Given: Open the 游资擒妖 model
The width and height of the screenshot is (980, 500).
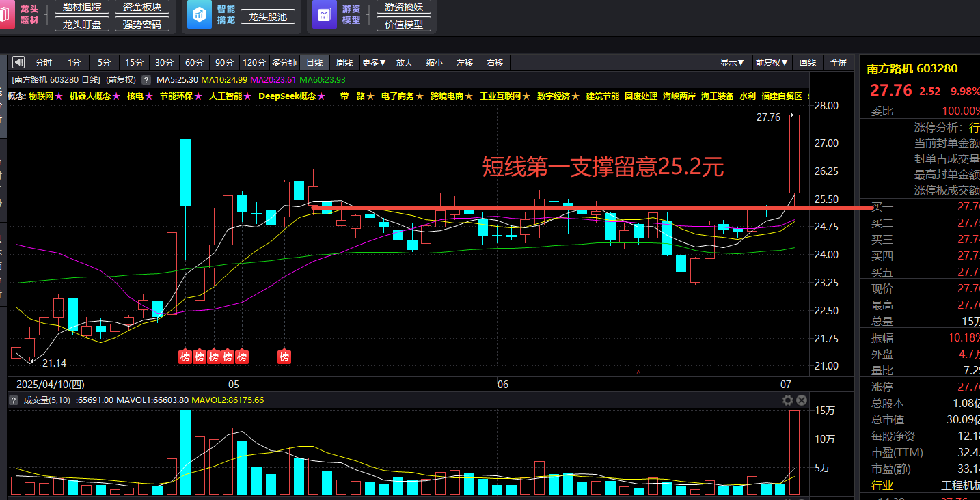Looking at the screenshot, I should (x=404, y=7).
